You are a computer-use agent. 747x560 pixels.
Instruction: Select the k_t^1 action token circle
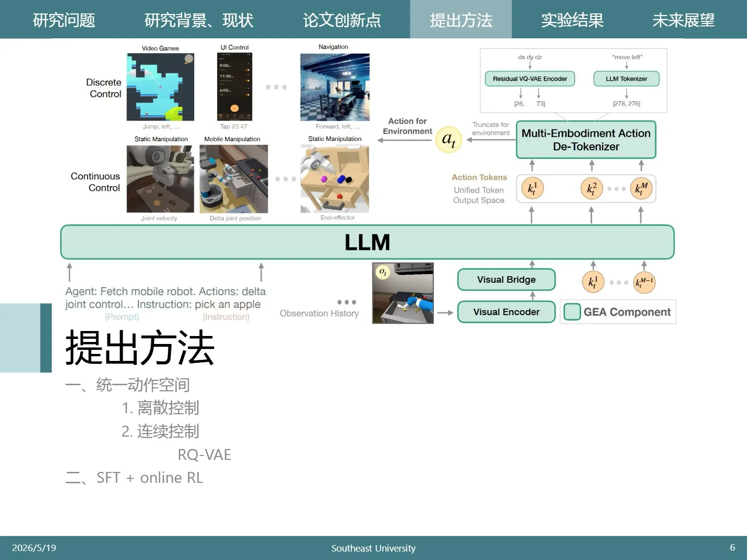click(532, 189)
